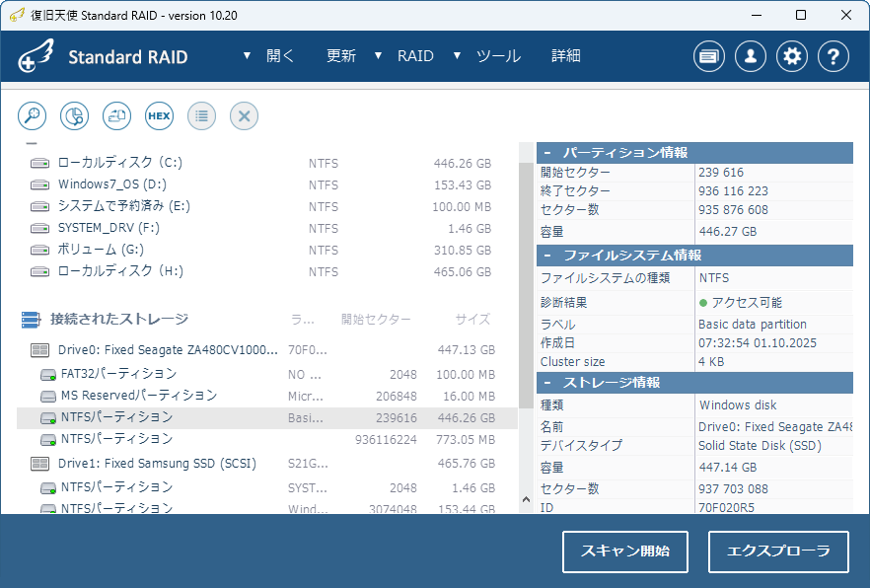
Task: Collapse the ストレージ情報 section
Action: pos(547,382)
